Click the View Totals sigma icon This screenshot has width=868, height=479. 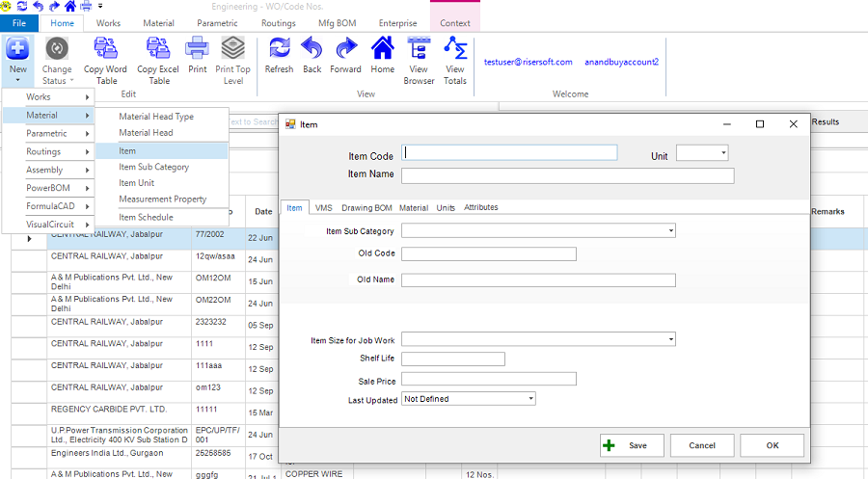click(455, 50)
